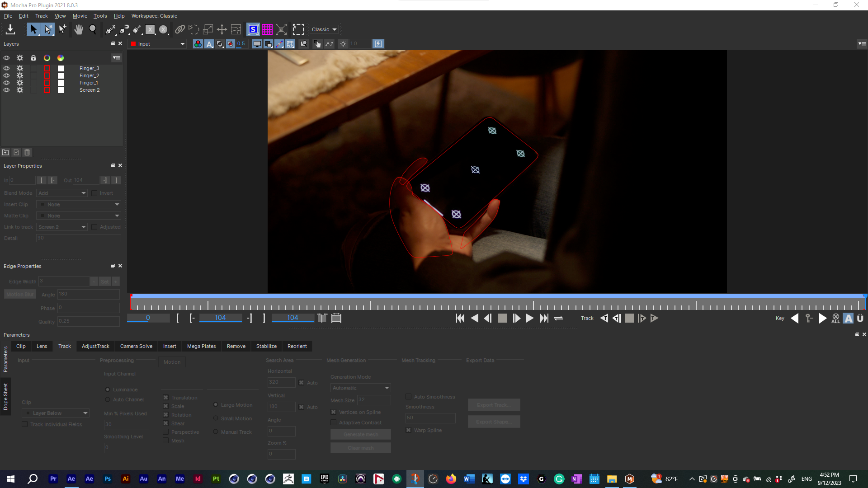Switch to the AdjustTrack tab

tap(95, 347)
